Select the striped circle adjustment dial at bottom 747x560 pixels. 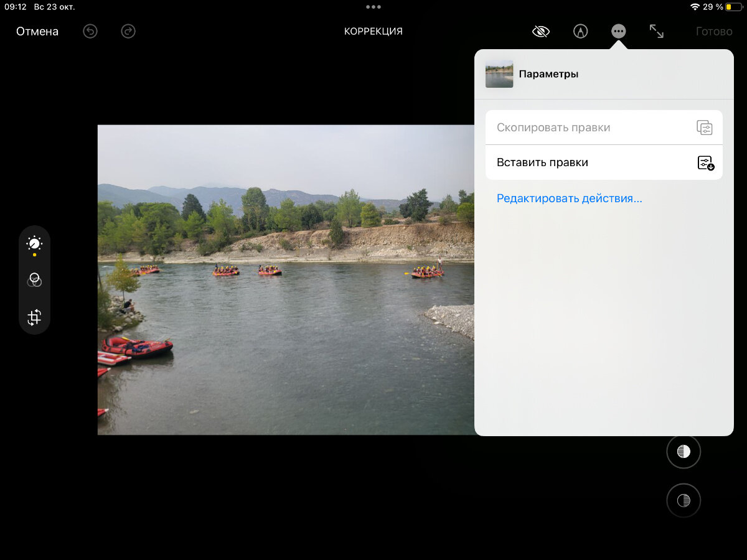(684, 500)
